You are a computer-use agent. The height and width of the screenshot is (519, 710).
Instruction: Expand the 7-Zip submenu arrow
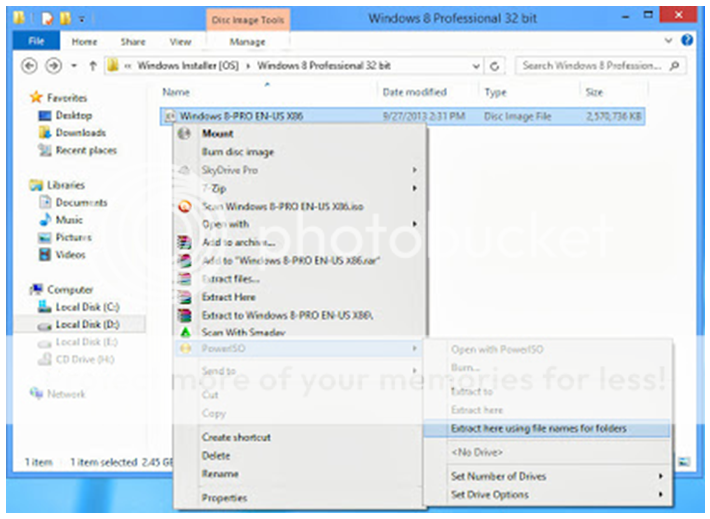414,188
